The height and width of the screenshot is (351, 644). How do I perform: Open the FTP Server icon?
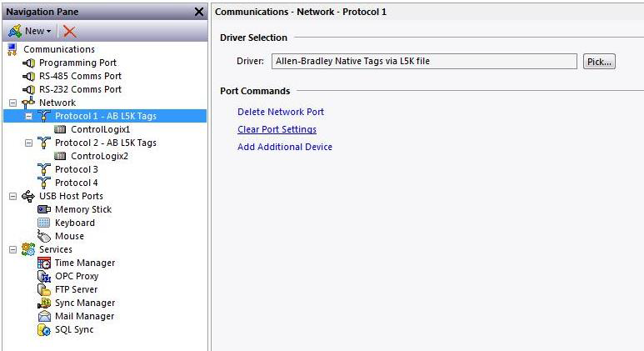tap(44, 290)
